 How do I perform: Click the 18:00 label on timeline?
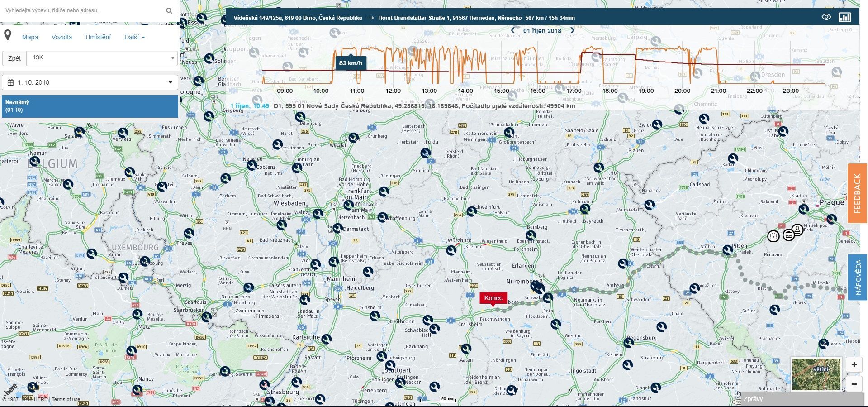[610, 91]
